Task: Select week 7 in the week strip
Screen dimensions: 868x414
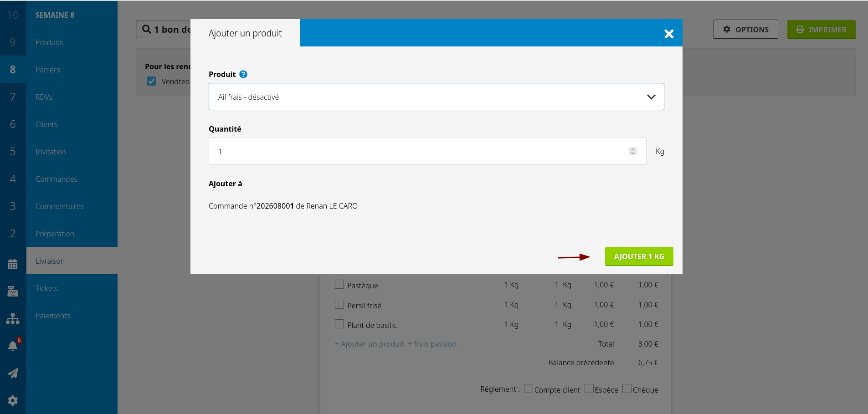Action: pyautogui.click(x=13, y=97)
